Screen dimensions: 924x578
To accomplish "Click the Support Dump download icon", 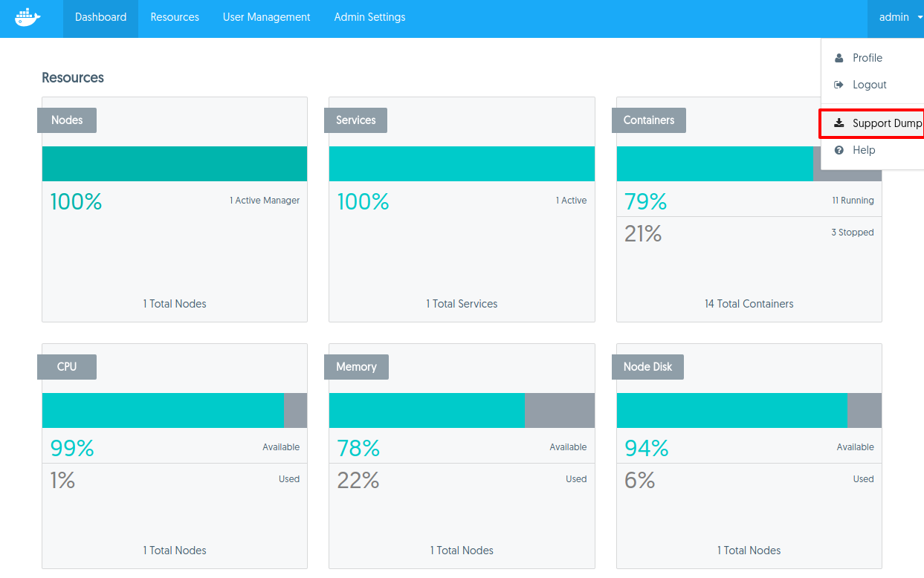I will 839,123.
